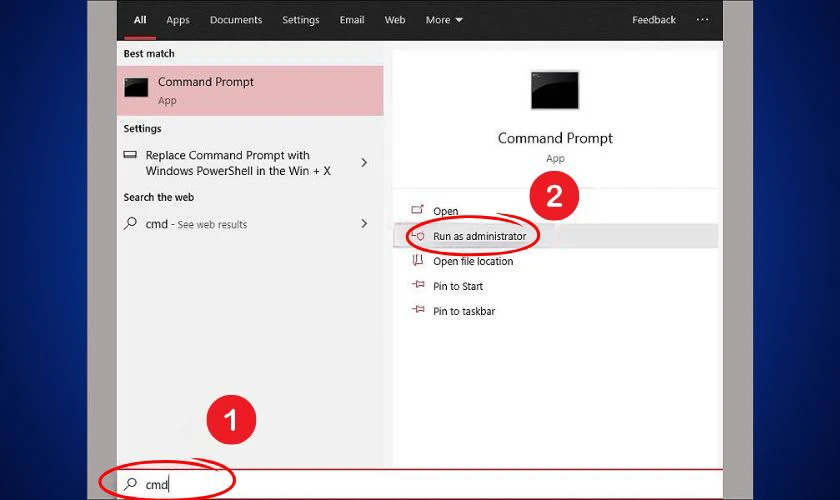Switch to the Documents tab
The width and height of the screenshot is (840, 500).
pyautogui.click(x=236, y=20)
